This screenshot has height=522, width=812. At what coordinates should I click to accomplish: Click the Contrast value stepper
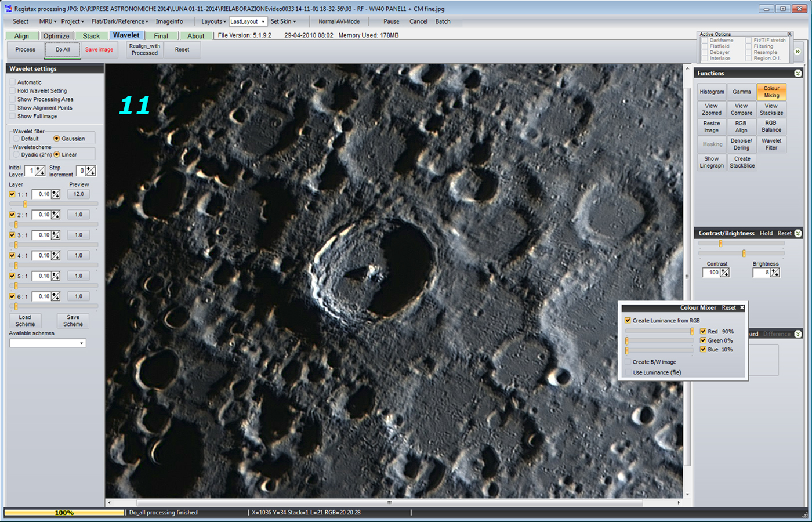[725, 273]
